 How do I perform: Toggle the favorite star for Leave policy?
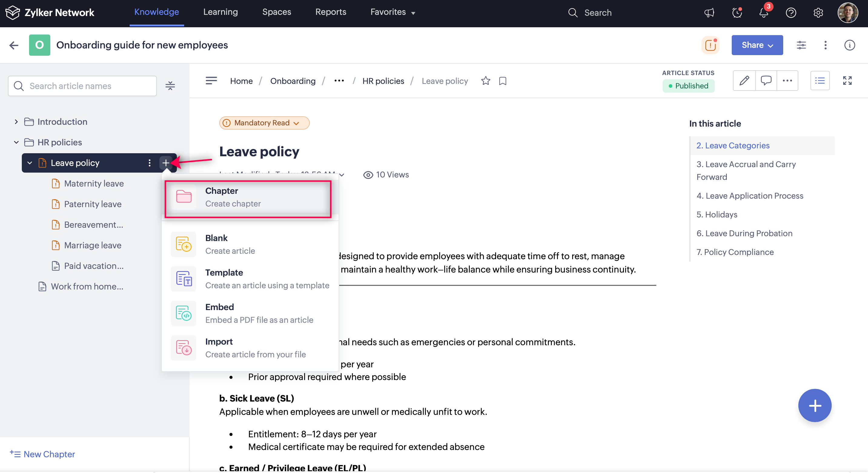tap(485, 81)
